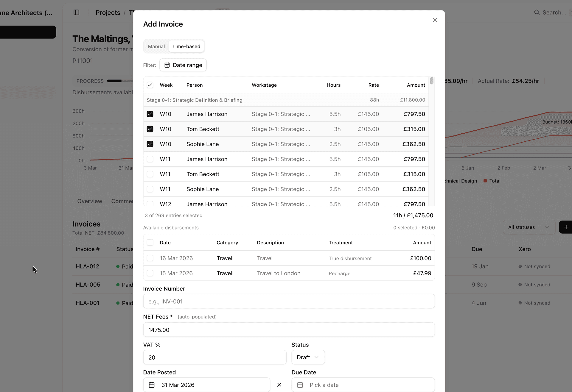572x392 pixels.
Task: Select the Overview tab
Action: point(89,201)
